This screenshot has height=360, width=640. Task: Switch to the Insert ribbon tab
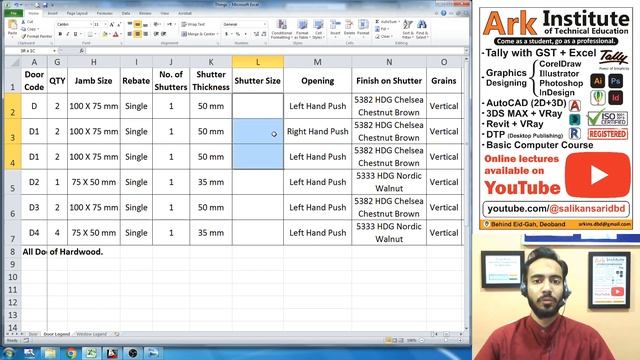(52, 13)
